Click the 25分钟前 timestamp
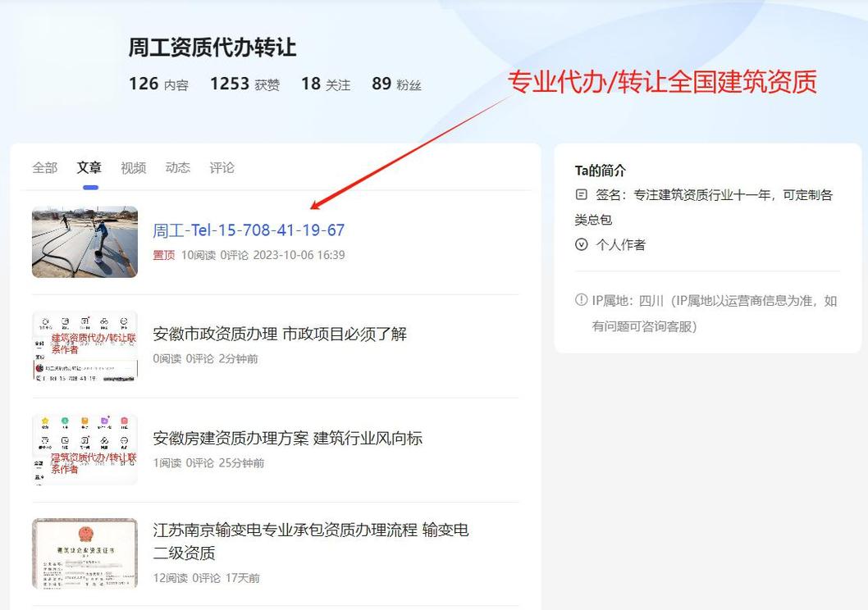 (241, 463)
